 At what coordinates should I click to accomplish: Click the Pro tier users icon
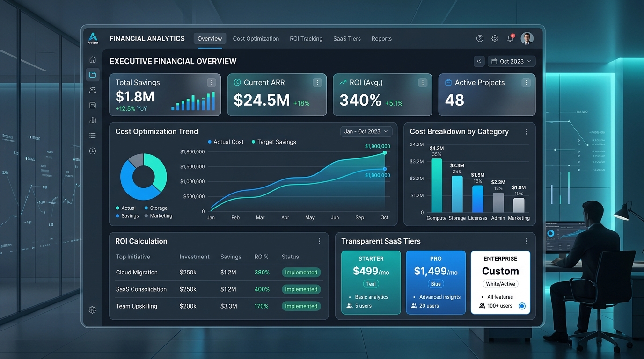pyautogui.click(x=414, y=306)
